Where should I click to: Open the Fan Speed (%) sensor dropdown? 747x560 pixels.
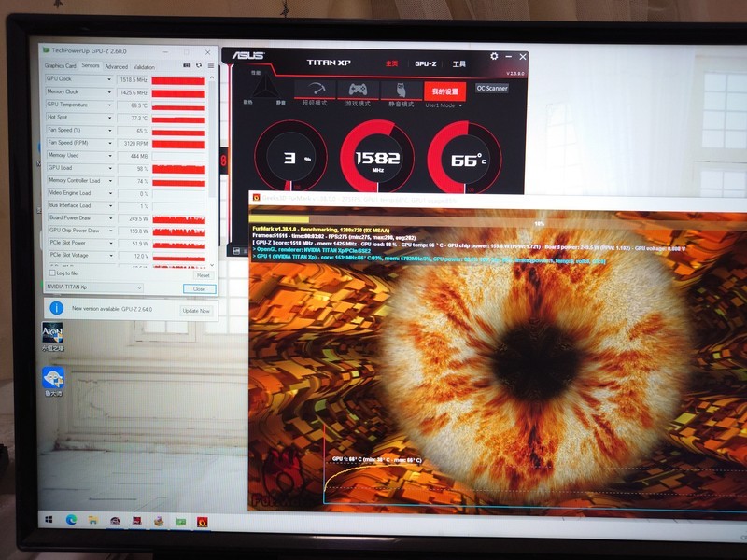pos(109,131)
